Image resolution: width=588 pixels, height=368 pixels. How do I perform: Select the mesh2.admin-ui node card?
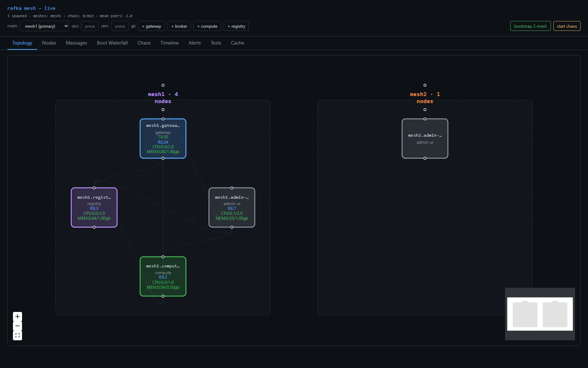[x=425, y=138]
